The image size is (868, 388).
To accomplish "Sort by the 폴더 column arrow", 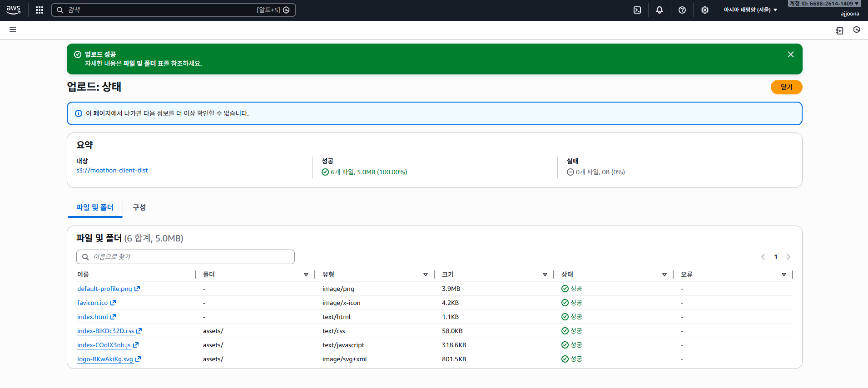I will [306, 275].
